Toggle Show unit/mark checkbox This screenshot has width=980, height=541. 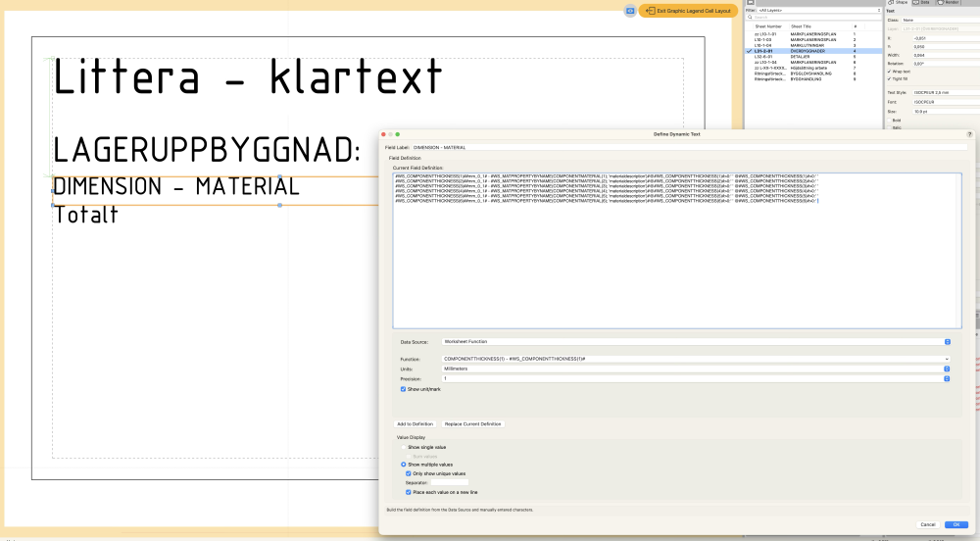point(403,389)
